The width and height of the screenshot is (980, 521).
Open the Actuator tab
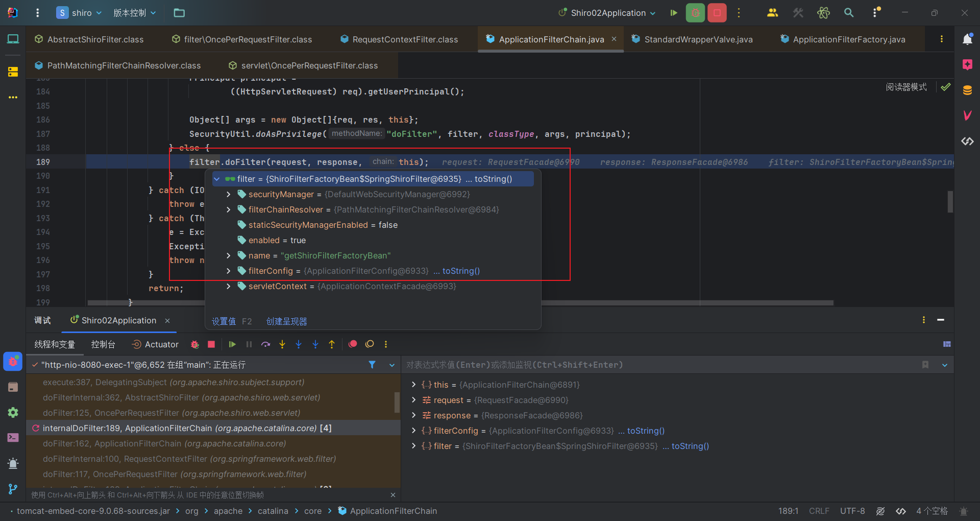coord(155,344)
